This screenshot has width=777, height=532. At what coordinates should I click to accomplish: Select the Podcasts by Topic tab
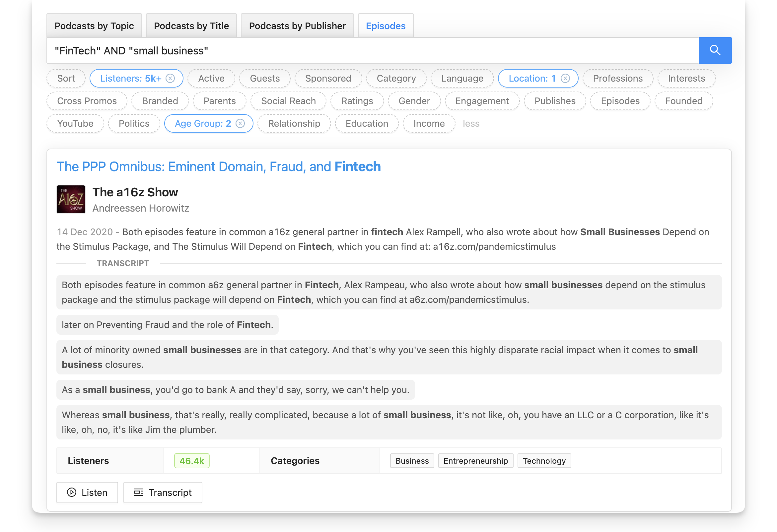95,26
